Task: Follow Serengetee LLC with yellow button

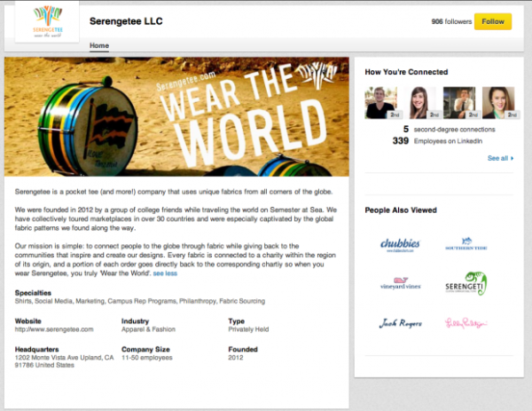Action: coord(493,21)
